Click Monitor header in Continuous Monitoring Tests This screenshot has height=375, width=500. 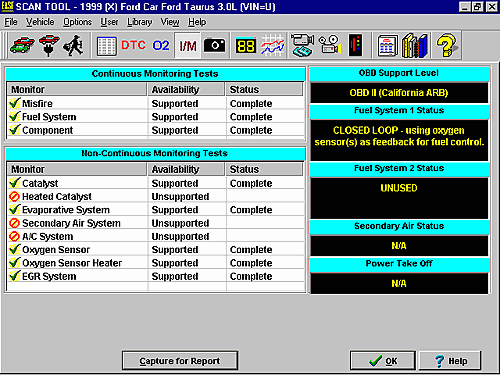coord(77,89)
